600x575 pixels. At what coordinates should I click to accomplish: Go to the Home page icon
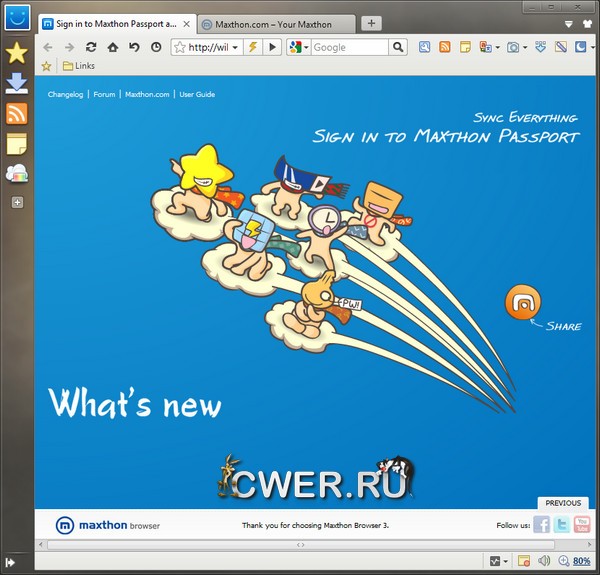[x=113, y=47]
